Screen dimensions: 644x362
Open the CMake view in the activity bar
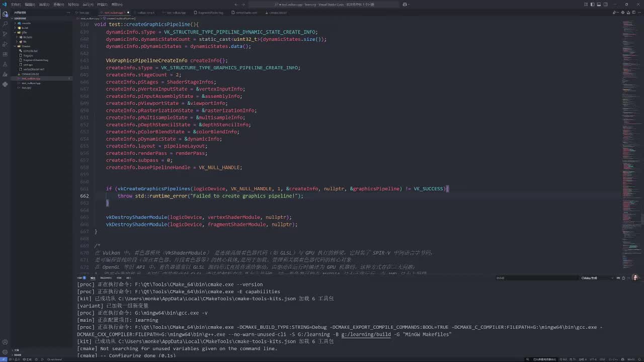coord(5,74)
